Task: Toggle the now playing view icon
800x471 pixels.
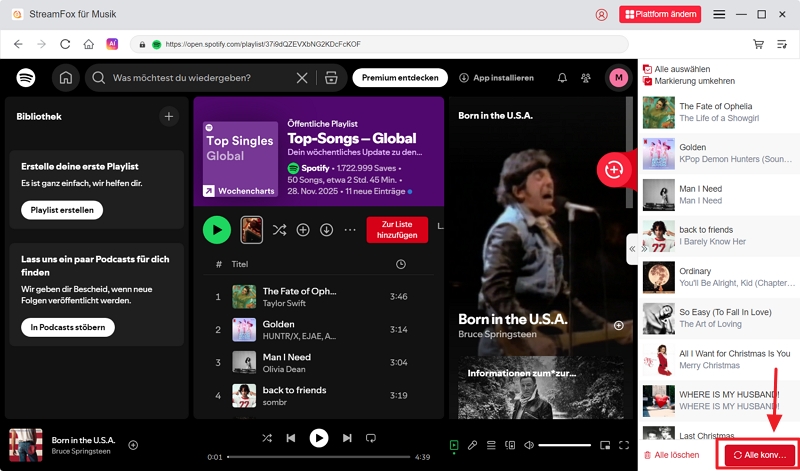Action: coord(454,445)
